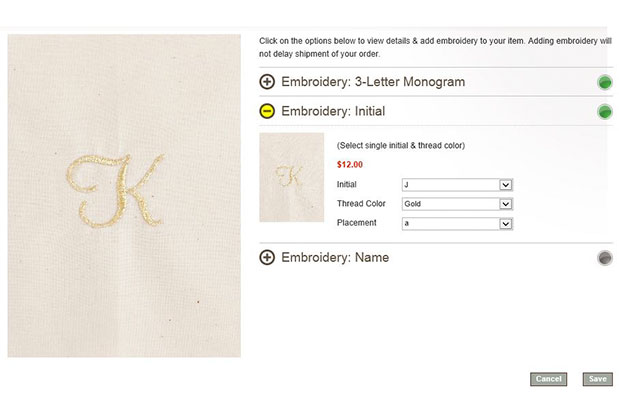This screenshot has width=619, height=419.
Task: Click the Save button
Action: (x=597, y=379)
